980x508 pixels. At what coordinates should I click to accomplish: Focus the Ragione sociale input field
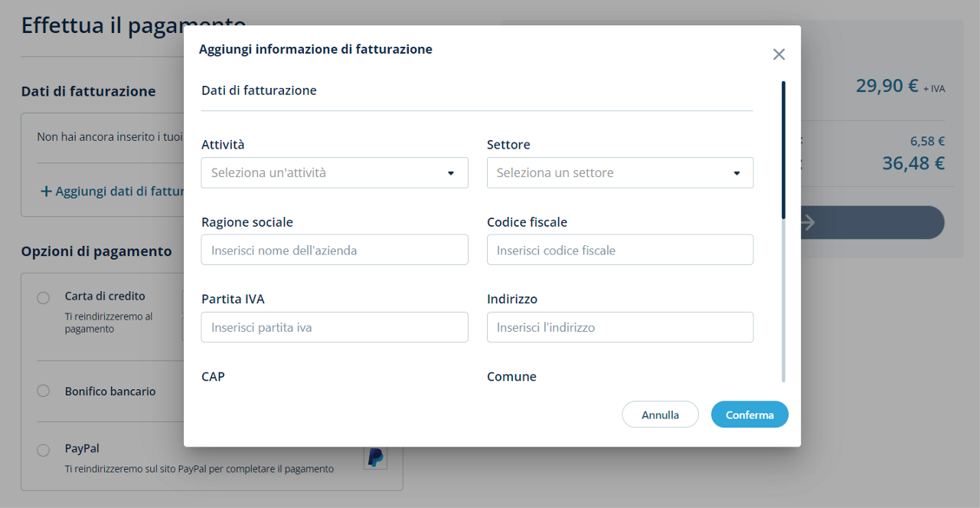pos(335,250)
